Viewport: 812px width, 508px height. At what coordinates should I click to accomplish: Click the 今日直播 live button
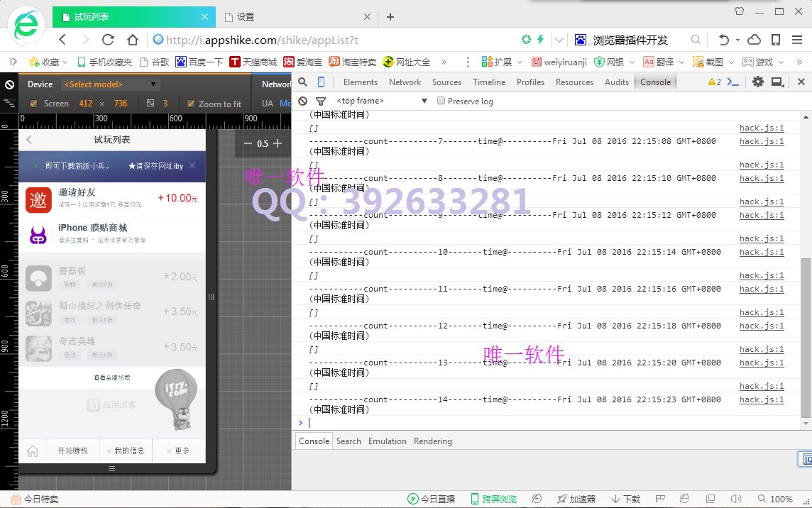(x=432, y=499)
